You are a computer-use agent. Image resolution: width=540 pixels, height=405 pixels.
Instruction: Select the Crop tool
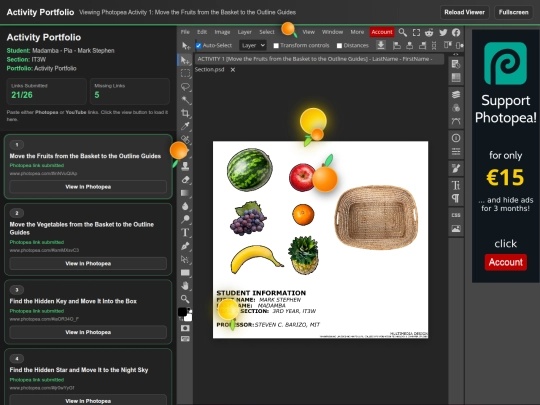click(x=185, y=113)
